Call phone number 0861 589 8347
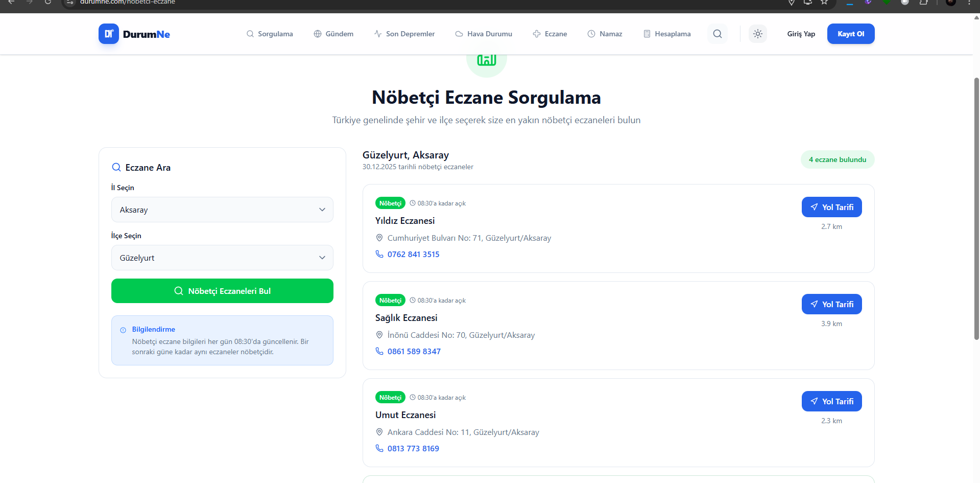Image resolution: width=980 pixels, height=483 pixels. 414,351
